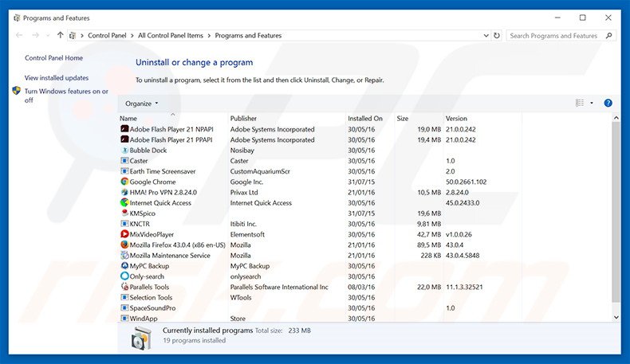Click the Caster program icon
The width and height of the screenshot is (630, 364).
[x=124, y=161]
